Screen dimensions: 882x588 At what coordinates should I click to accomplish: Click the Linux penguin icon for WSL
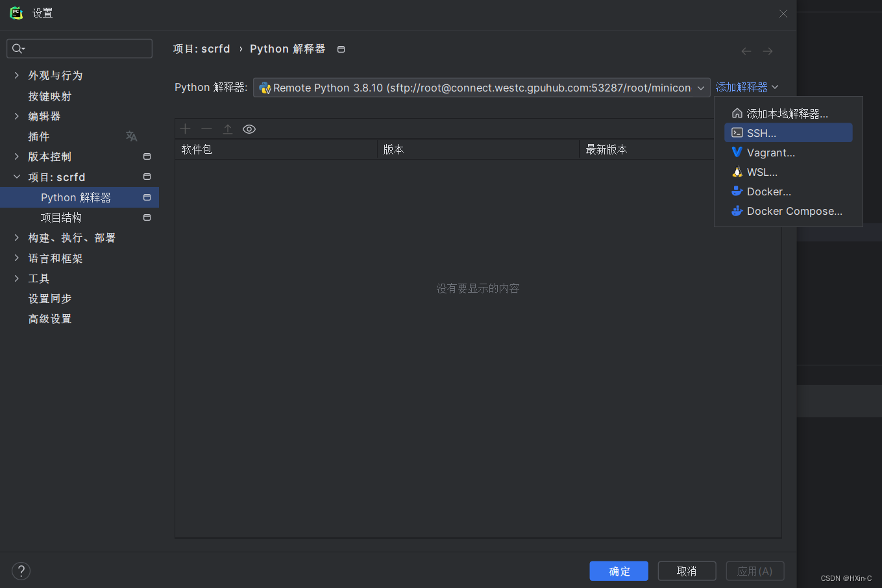[x=737, y=172]
